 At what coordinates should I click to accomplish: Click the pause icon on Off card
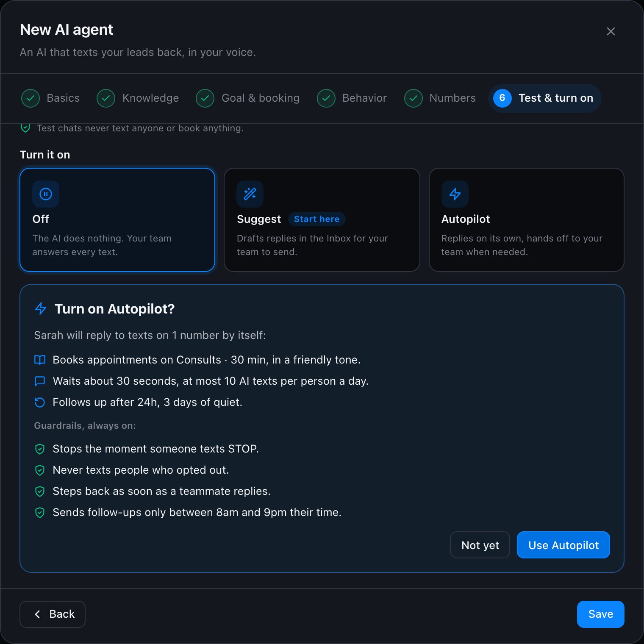tap(46, 194)
